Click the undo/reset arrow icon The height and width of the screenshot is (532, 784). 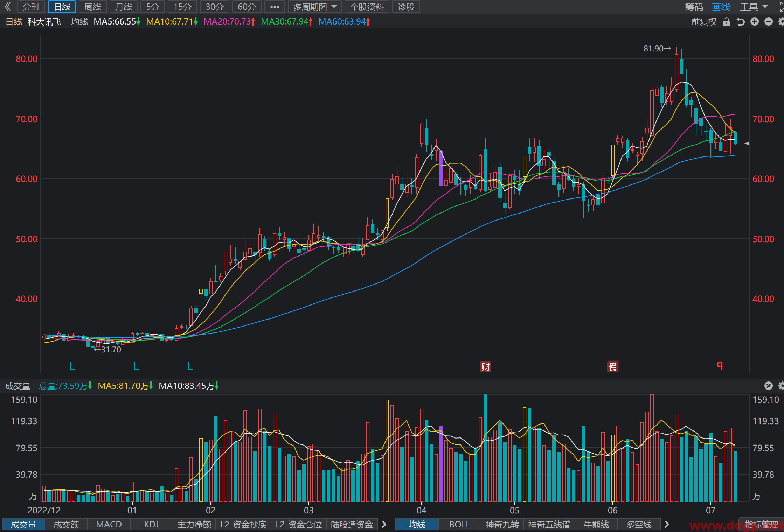(741, 22)
